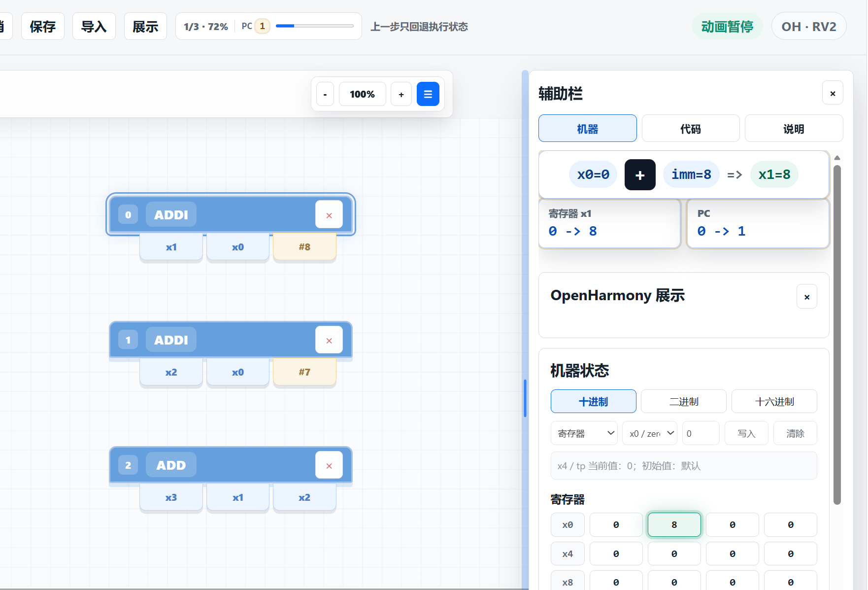
Task: Delete instruction block 2 ADD
Action: click(x=329, y=465)
